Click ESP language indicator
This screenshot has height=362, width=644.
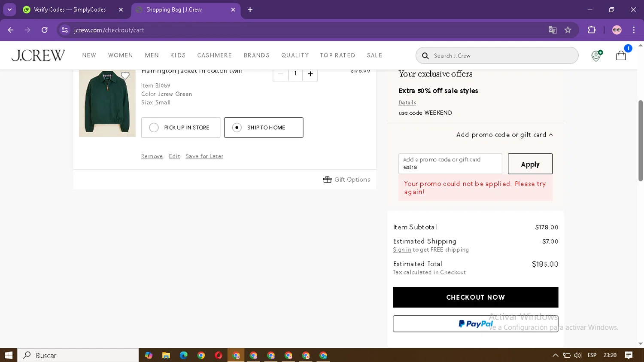(x=592, y=355)
